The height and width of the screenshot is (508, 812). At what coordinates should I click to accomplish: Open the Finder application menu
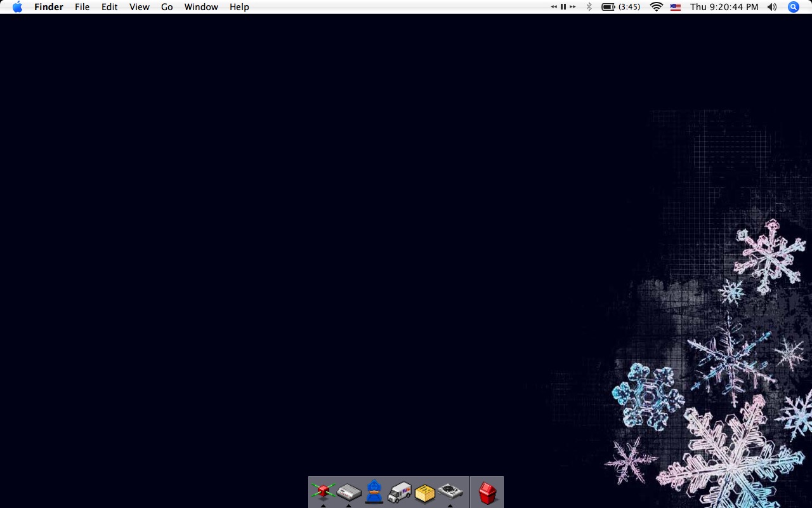[49, 7]
